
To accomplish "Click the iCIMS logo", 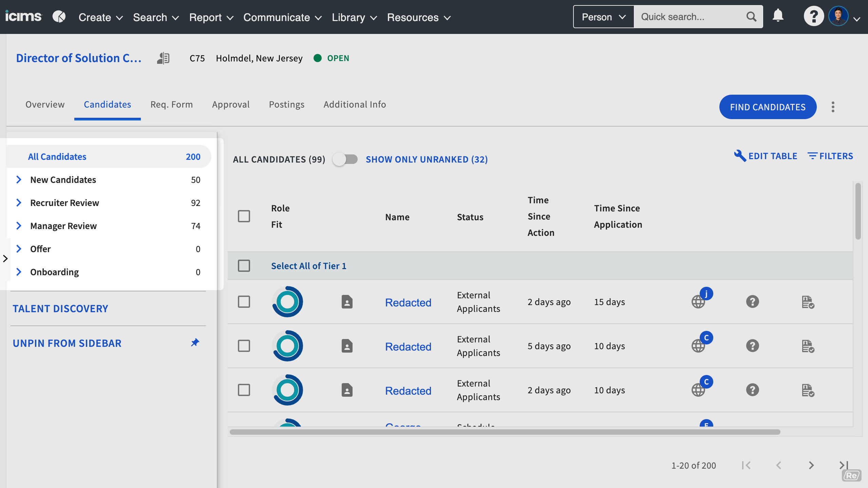I will pyautogui.click(x=23, y=16).
